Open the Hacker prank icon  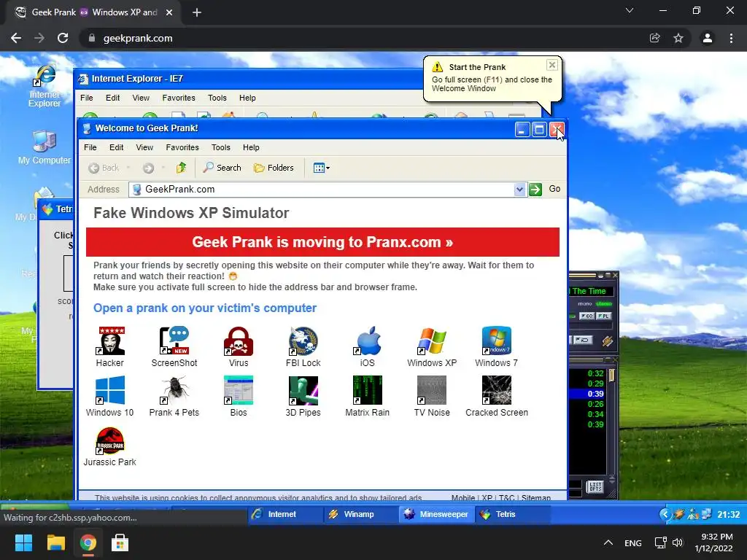point(110,346)
